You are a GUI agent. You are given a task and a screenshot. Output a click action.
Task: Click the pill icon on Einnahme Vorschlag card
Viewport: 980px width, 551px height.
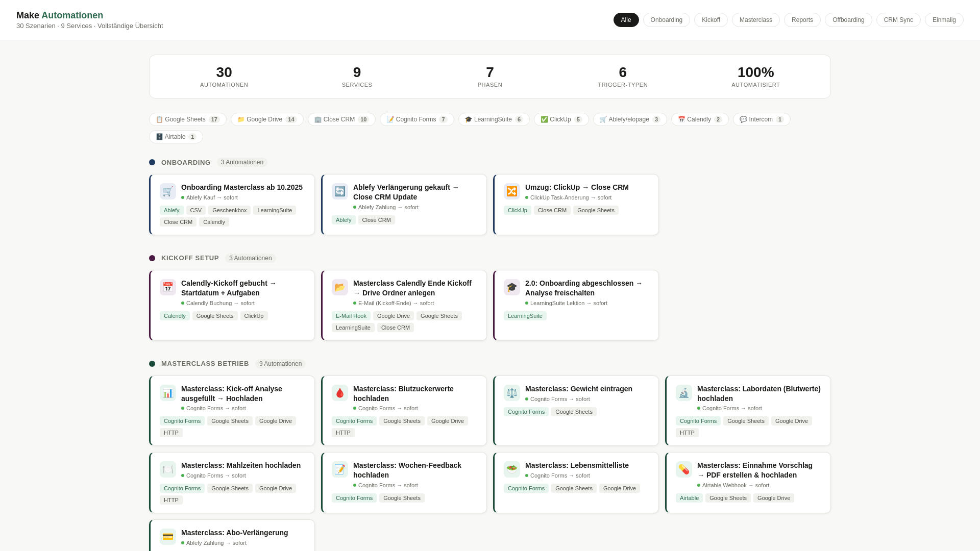[x=684, y=469]
